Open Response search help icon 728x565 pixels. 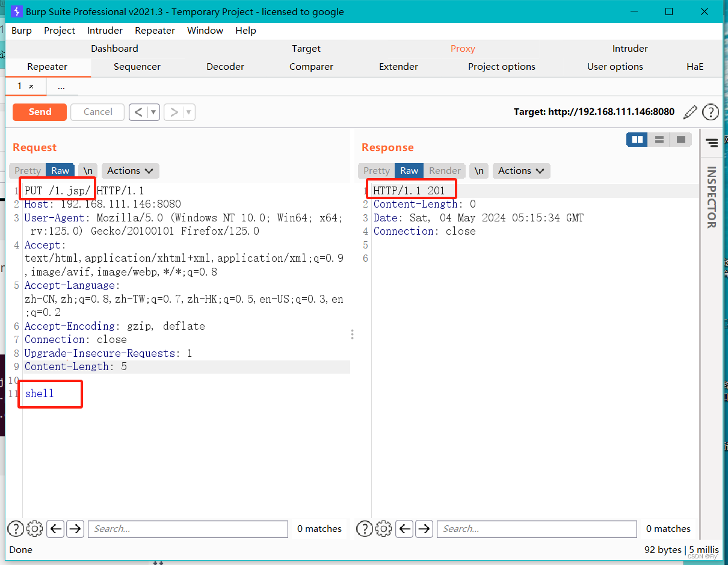(x=364, y=529)
